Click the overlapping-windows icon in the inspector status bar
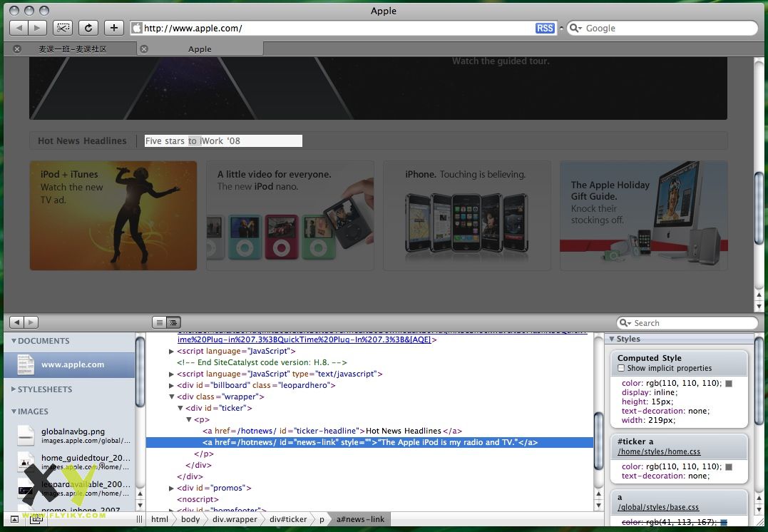Image resolution: width=768 pixels, height=532 pixels. [x=36, y=519]
